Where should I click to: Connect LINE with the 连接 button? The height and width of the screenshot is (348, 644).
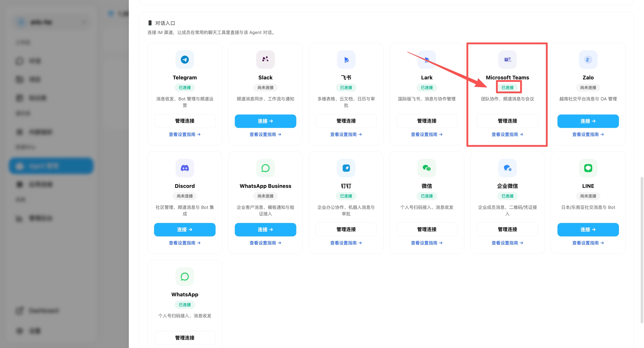pyautogui.click(x=588, y=229)
